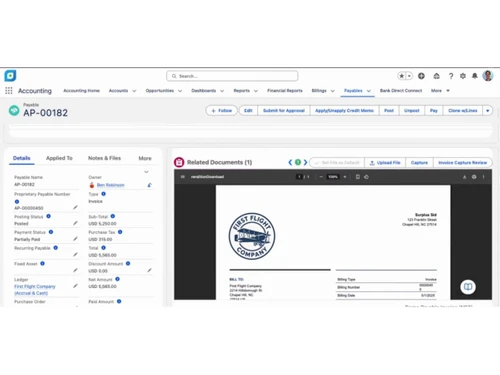Expand the Reports tab dropdown chevron
The height and width of the screenshot is (375, 500).
coord(256,91)
